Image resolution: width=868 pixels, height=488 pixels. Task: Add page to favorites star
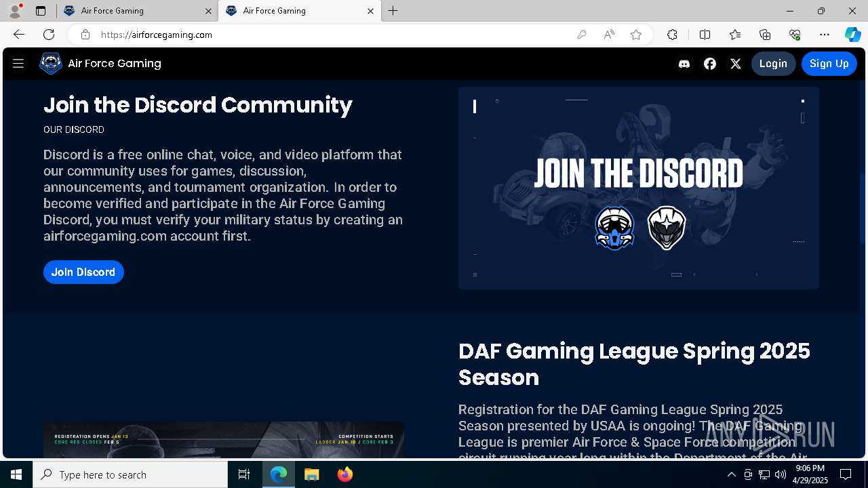pos(636,35)
